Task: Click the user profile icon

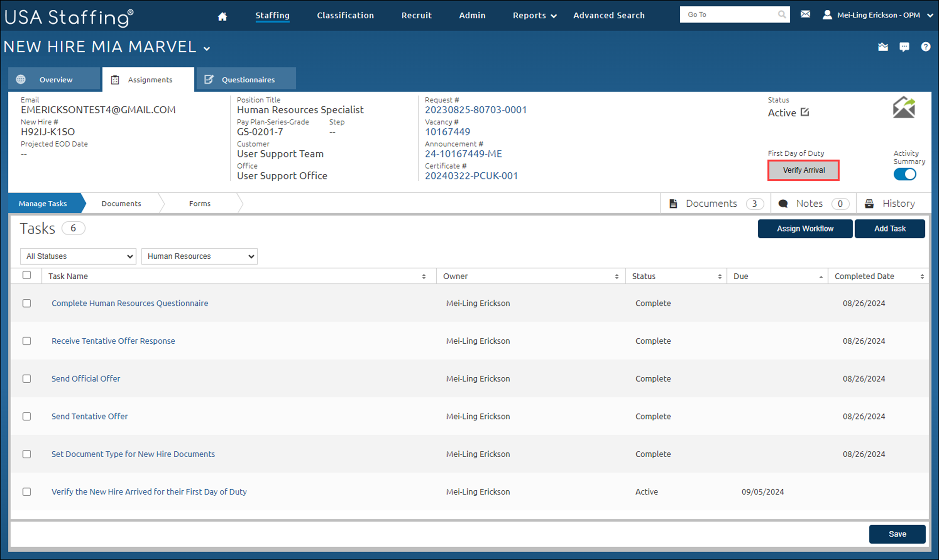Action: pyautogui.click(x=827, y=15)
